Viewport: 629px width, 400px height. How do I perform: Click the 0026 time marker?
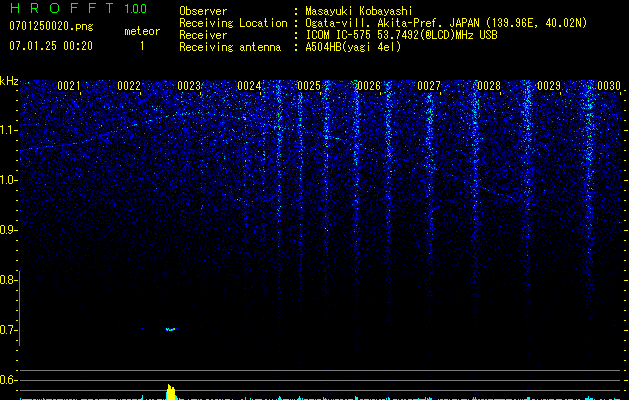click(369, 86)
